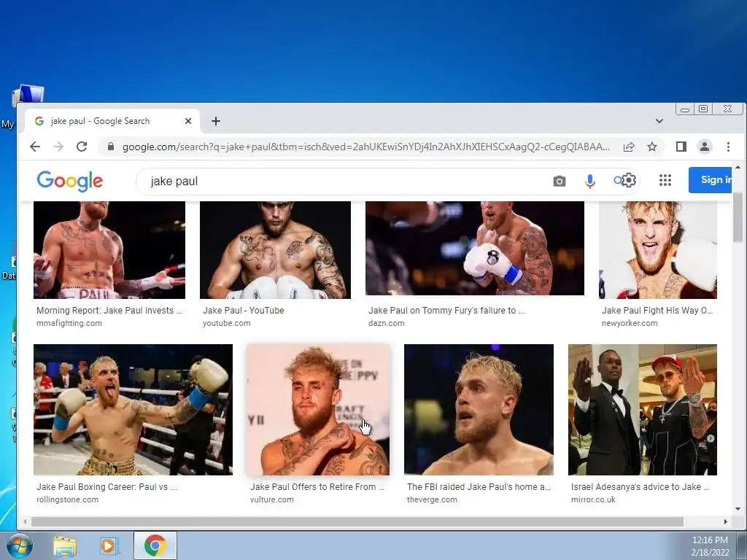
Task: Click the address bar URL
Action: point(366,147)
